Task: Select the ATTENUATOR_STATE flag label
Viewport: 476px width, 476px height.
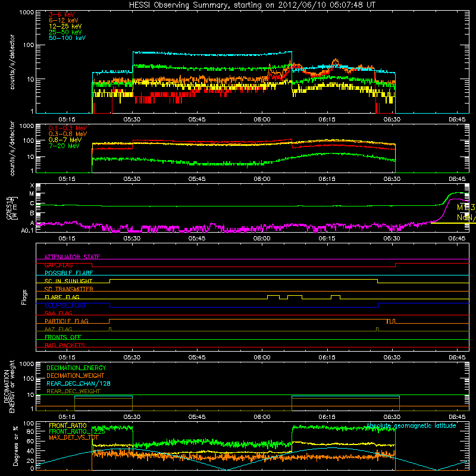Action: pos(72,257)
